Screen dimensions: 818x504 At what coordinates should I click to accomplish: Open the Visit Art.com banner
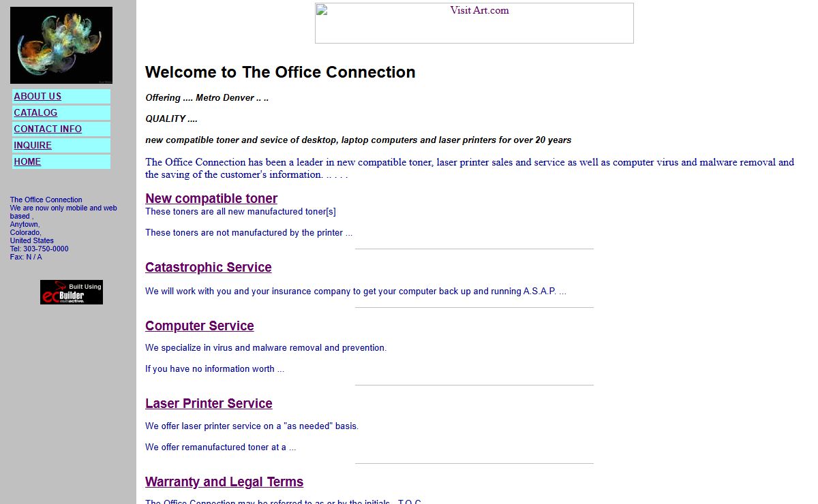point(474,23)
